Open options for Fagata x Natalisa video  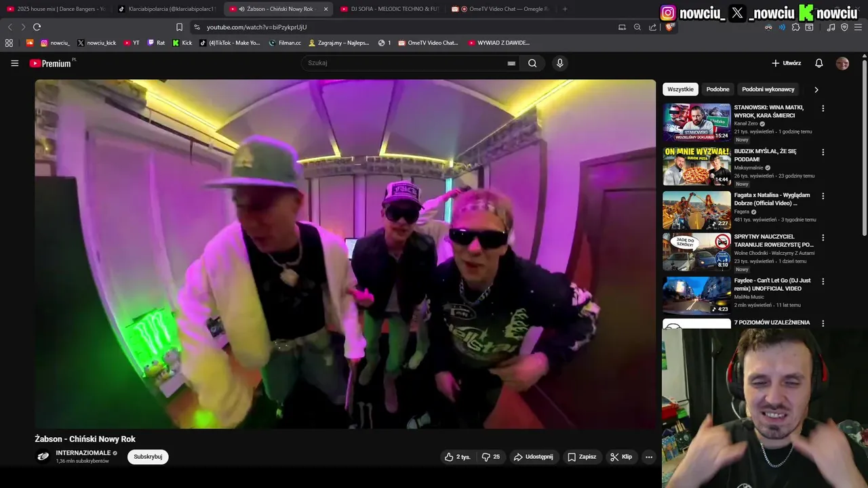tap(823, 196)
